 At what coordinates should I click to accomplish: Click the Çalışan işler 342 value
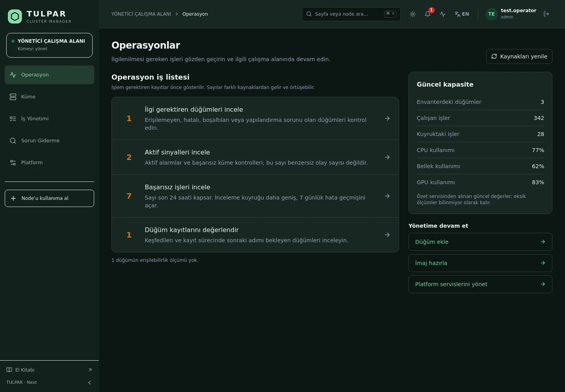[539, 118]
